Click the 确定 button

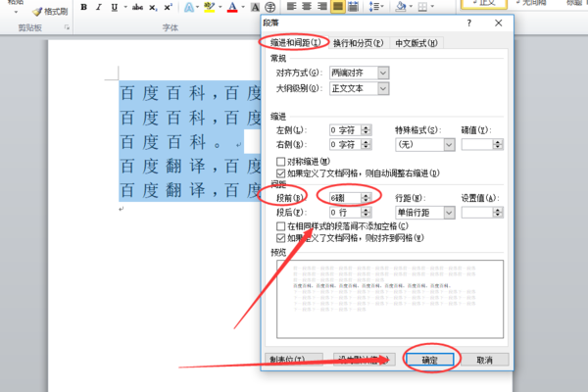coord(430,360)
